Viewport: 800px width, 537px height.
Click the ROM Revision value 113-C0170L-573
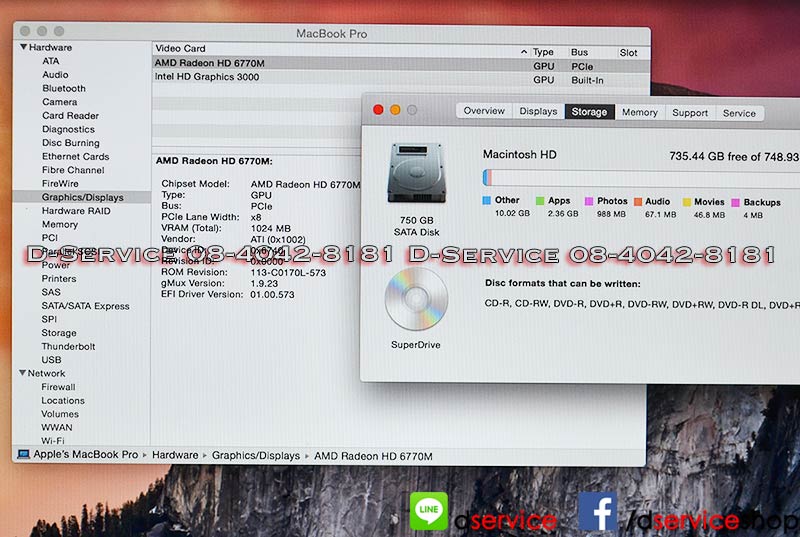coord(288,272)
